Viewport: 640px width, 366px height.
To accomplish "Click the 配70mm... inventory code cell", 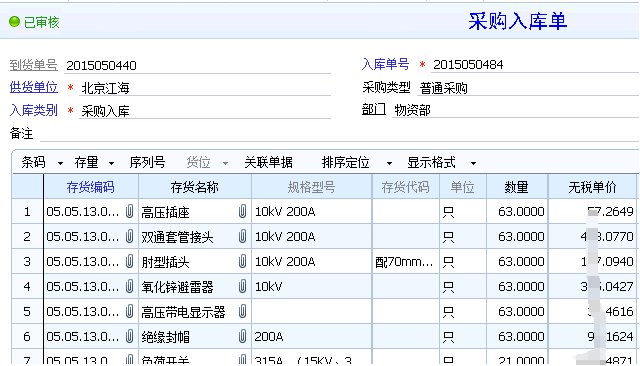I will [x=406, y=261].
